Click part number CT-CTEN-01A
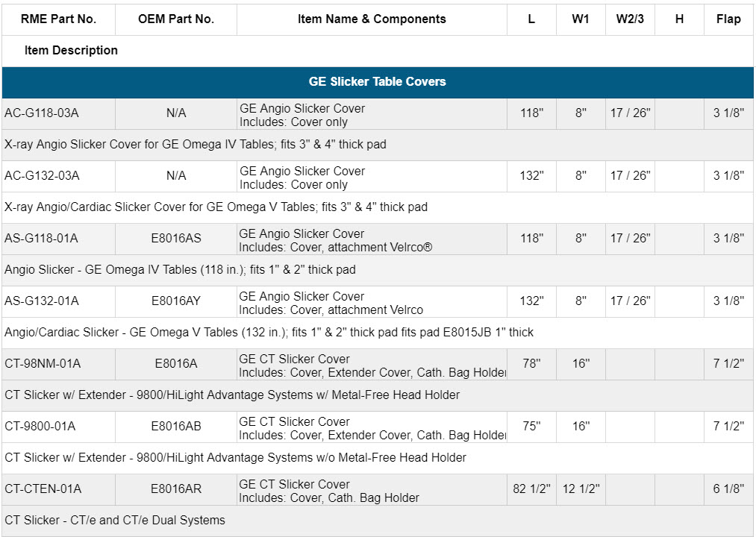The height and width of the screenshot is (537, 756). point(43,489)
